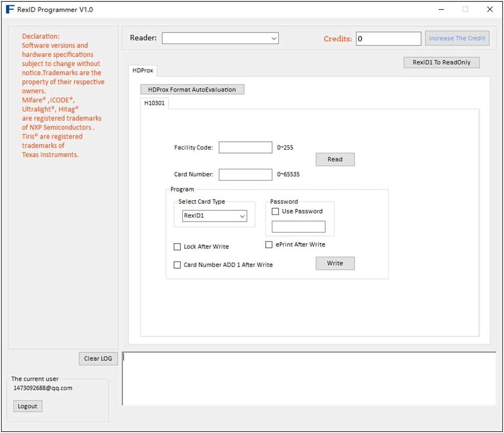Screen dimensions: 504x433
Task: Expand the Select Card Type dropdown
Action: tap(215, 215)
